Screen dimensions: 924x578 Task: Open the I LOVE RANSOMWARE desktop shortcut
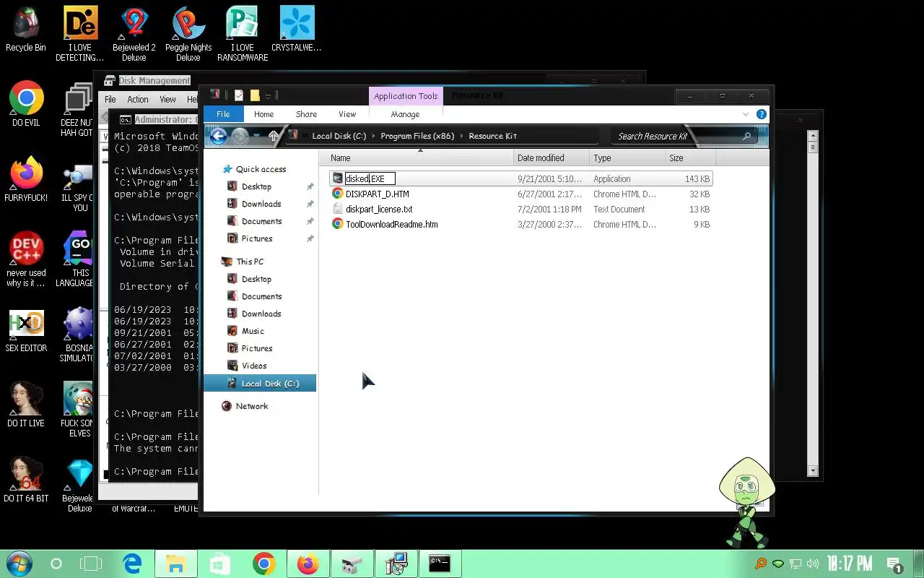pyautogui.click(x=243, y=33)
